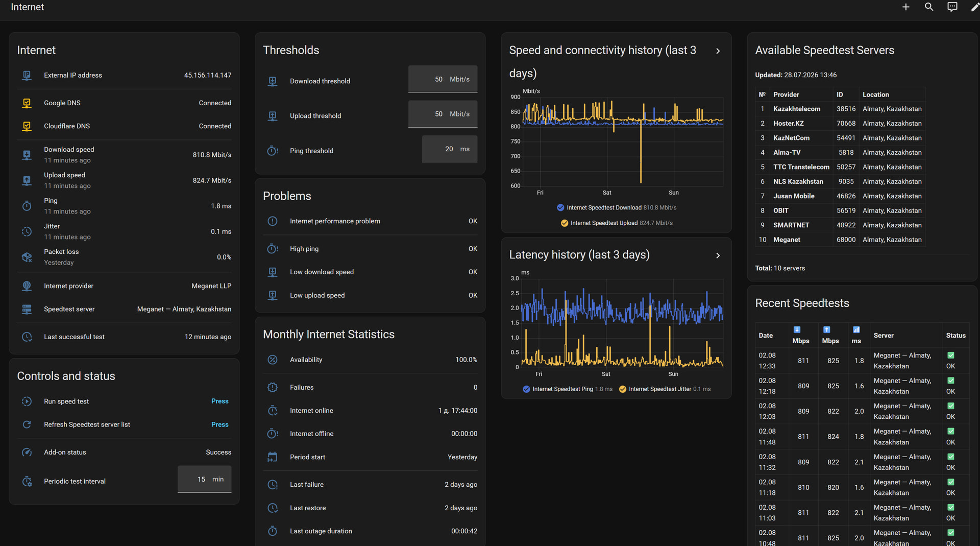Click the Run speed test play icon

(x=27, y=401)
